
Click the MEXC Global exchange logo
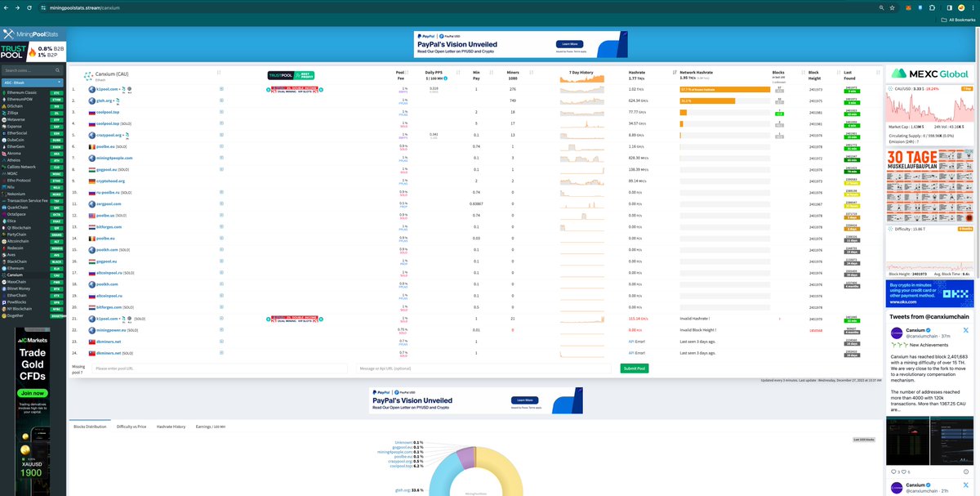pos(929,74)
